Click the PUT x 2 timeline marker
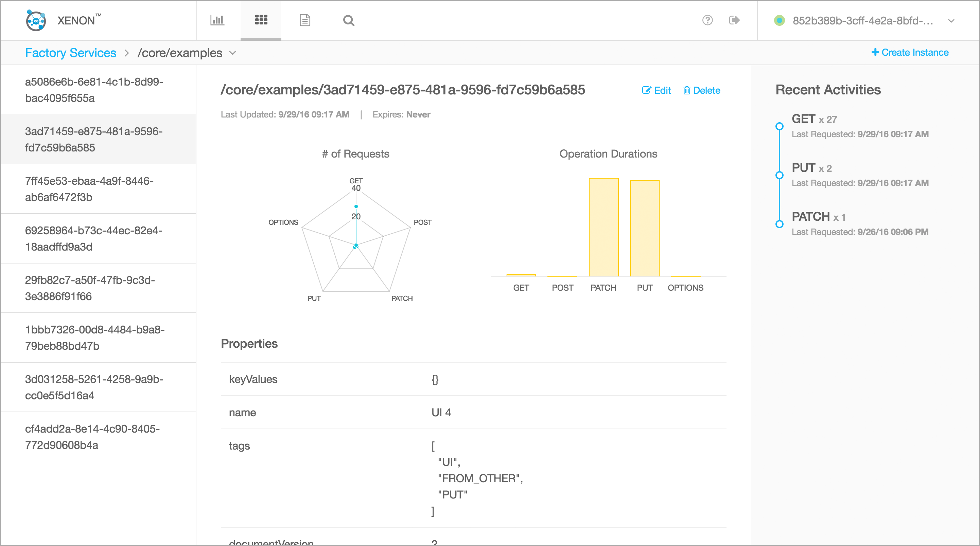Screen dimensions: 980x546 pyautogui.click(x=780, y=175)
